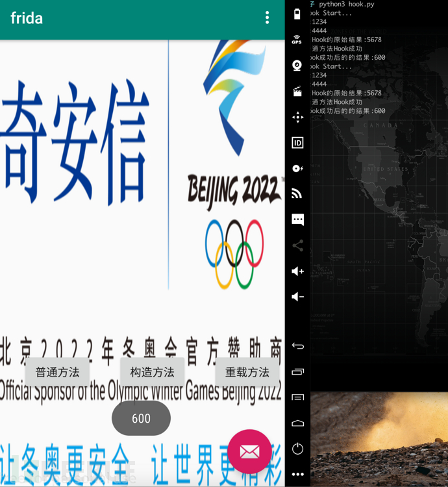Decrease volume with speaker minus icon
The width and height of the screenshot is (448, 487).
coord(298,297)
